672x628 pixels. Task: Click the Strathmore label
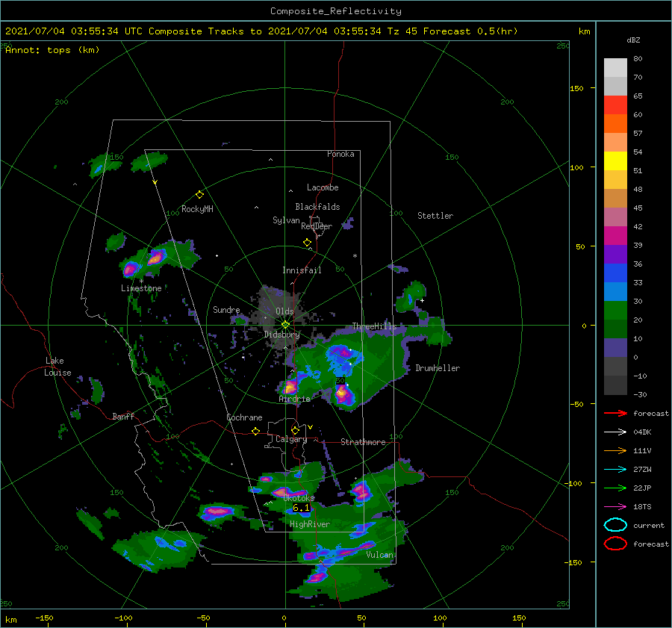(x=363, y=442)
